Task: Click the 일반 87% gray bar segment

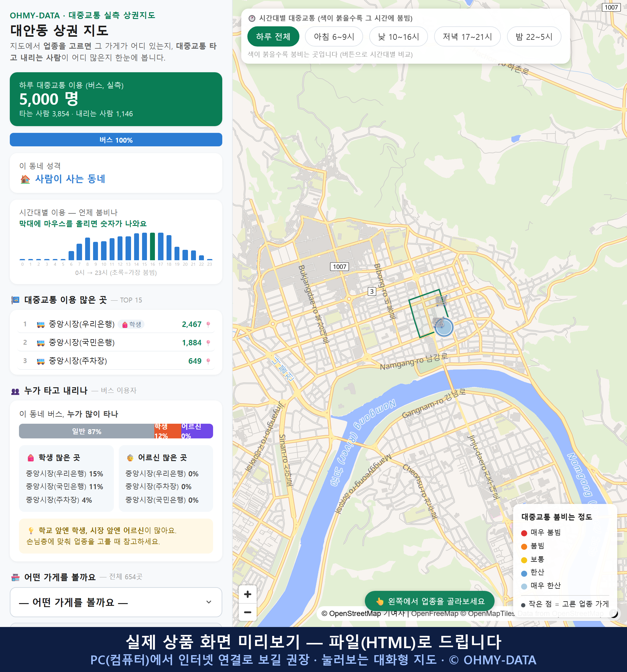Action: 87,431
